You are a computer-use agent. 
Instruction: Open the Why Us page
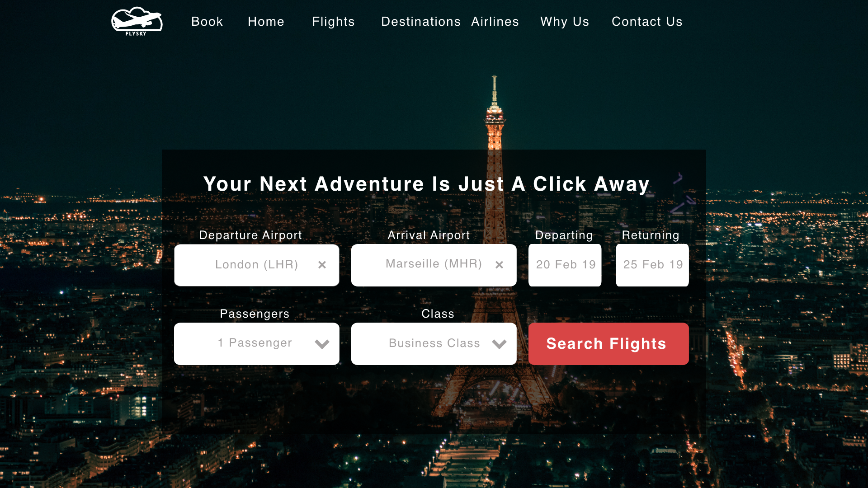565,22
